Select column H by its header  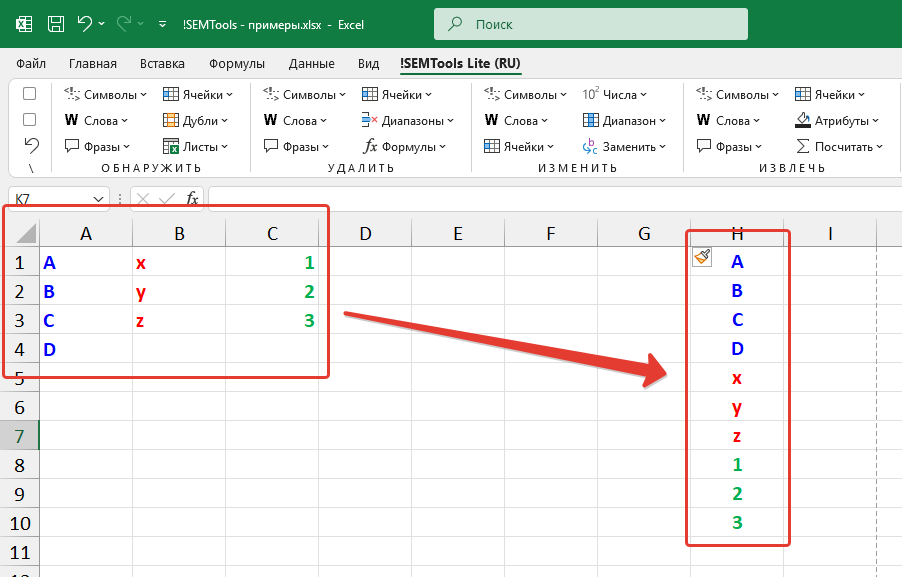737,234
